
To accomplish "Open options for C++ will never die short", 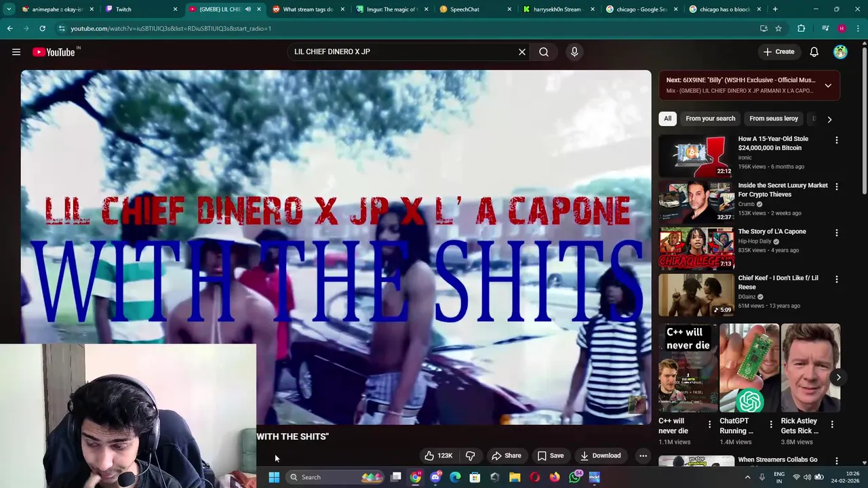I will tap(709, 424).
